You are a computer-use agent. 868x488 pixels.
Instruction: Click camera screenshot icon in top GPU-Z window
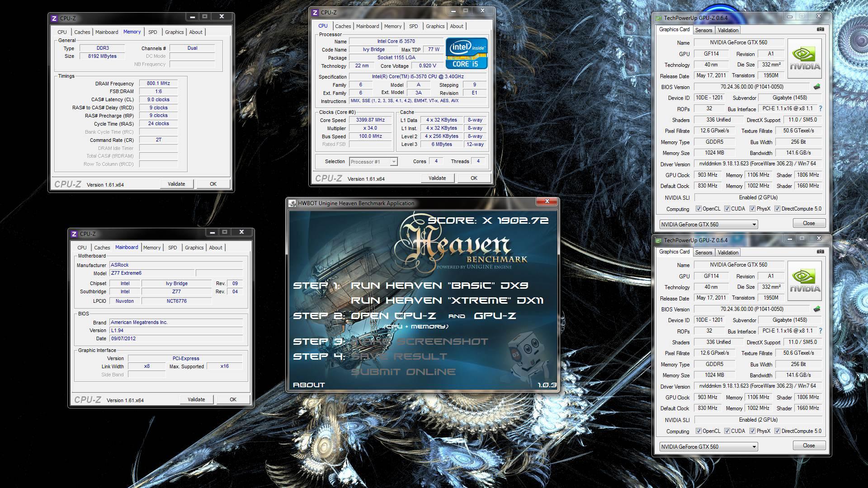click(x=821, y=29)
